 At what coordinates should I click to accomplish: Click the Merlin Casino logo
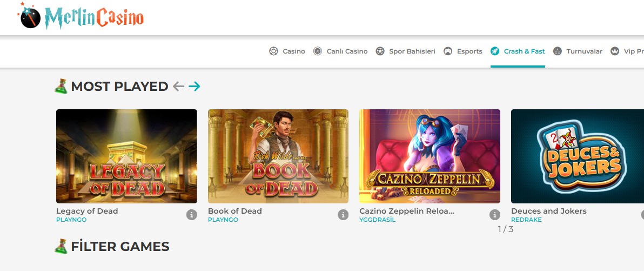coord(81,16)
